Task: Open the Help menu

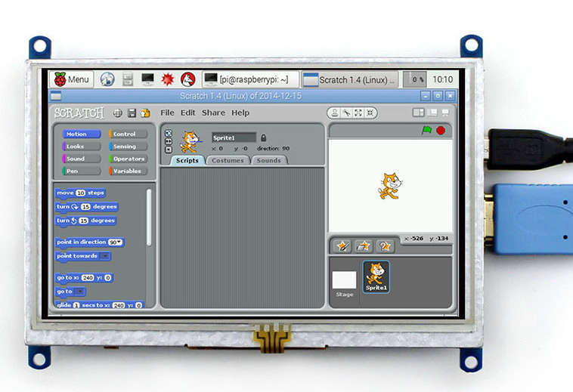Action: click(x=240, y=113)
